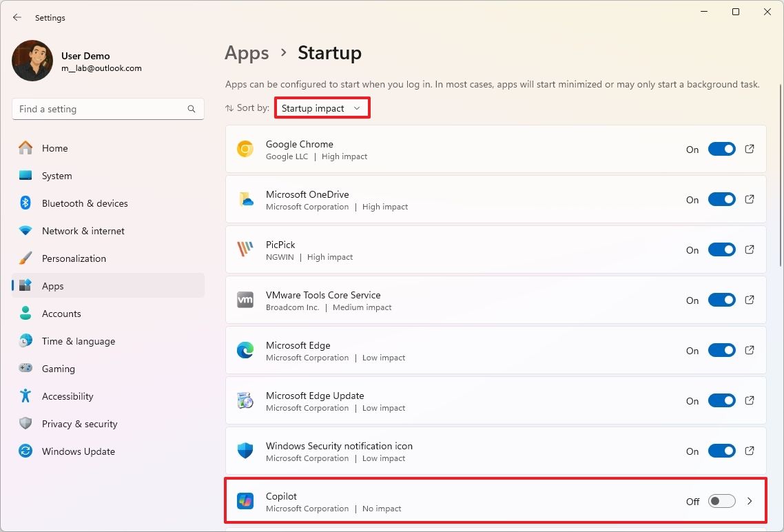
Task: Disable PicPick from starting at login
Action: [x=721, y=249]
